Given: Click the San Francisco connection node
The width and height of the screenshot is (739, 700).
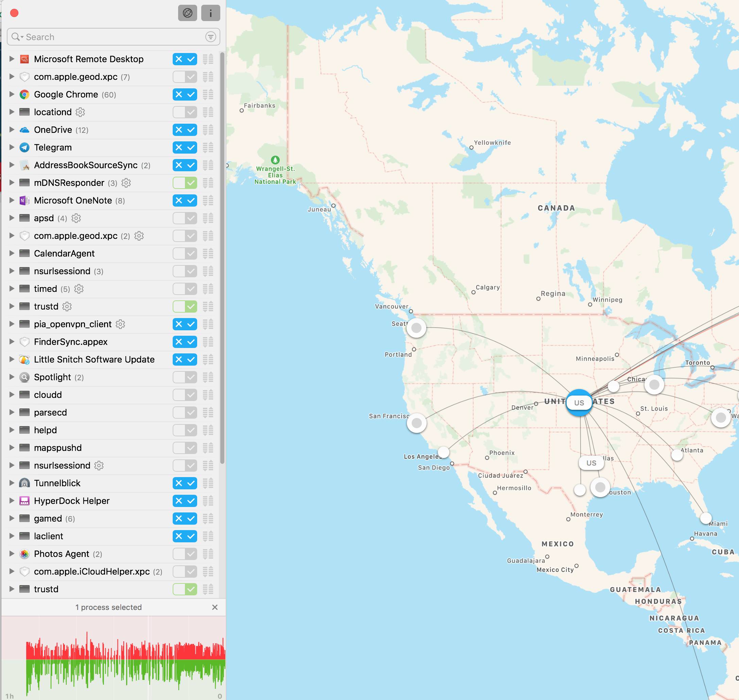Looking at the screenshot, I should pos(416,423).
